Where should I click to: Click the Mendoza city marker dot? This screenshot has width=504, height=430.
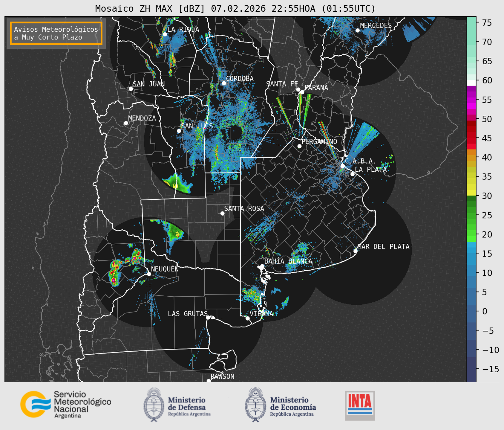point(126,123)
